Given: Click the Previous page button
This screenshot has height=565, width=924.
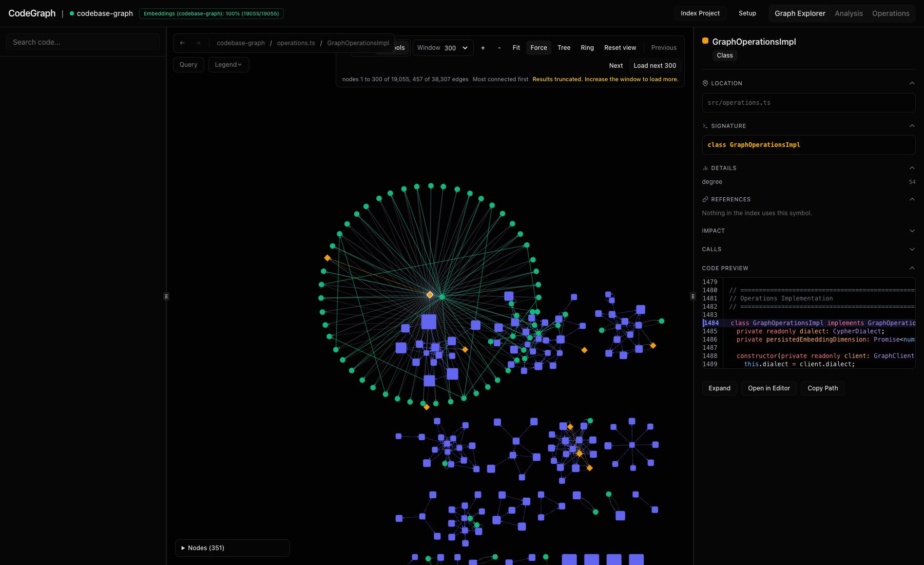Looking at the screenshot, I should coord(664,48).
